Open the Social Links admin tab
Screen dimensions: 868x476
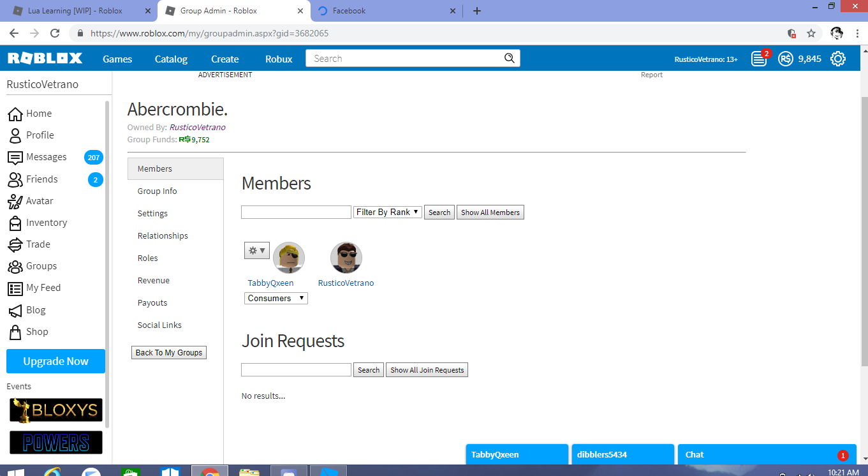(175, 325)
